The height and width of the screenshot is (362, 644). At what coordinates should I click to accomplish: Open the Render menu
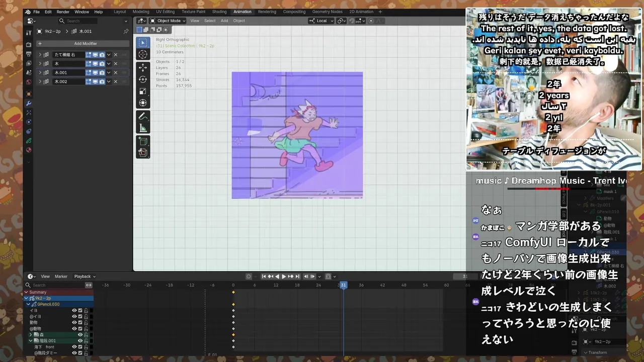point(63,12)
